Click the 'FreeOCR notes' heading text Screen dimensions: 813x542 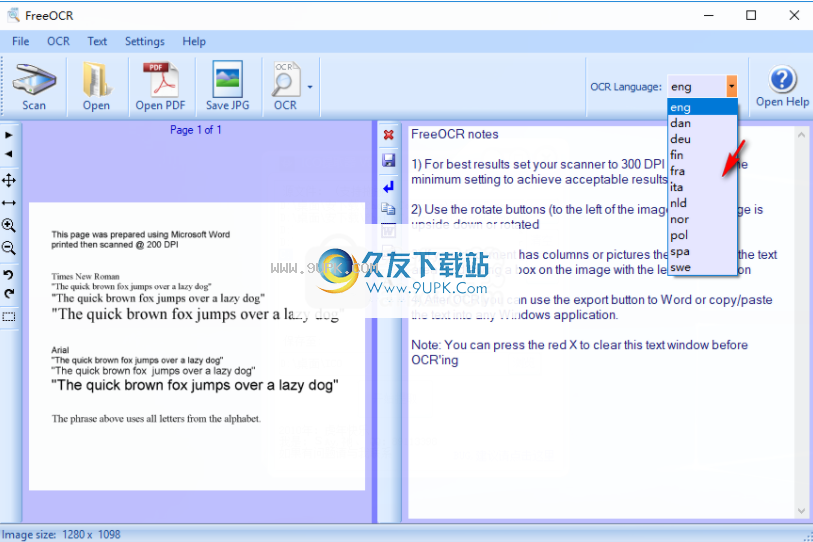pos(455,134)
